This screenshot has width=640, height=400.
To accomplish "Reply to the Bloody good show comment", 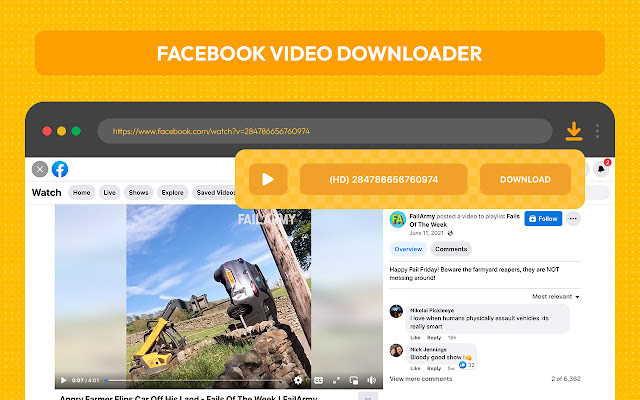I will click(434, 368).
